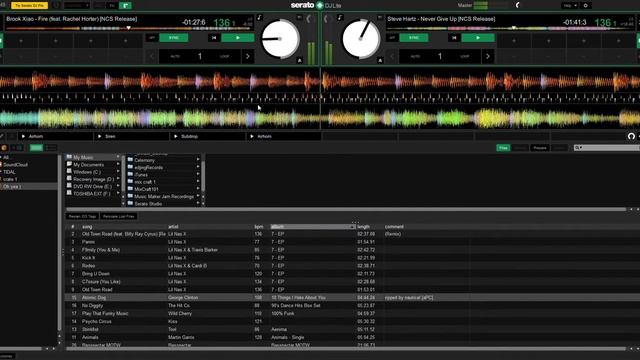Image resolution: width=640 pixels, height=360 pixels.
Task: Click the left deck virtual platter
Action: coord(280,39)
